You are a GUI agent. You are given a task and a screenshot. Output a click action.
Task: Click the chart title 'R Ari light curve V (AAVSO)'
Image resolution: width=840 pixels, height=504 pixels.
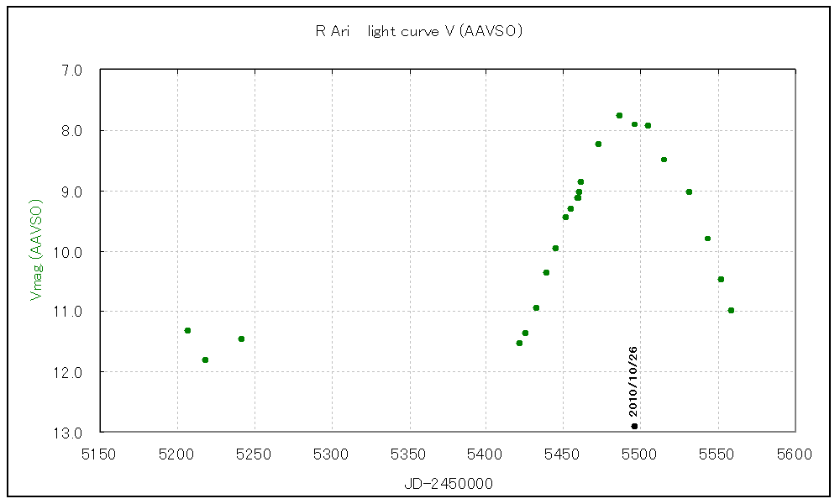click(x=419, y=31)
